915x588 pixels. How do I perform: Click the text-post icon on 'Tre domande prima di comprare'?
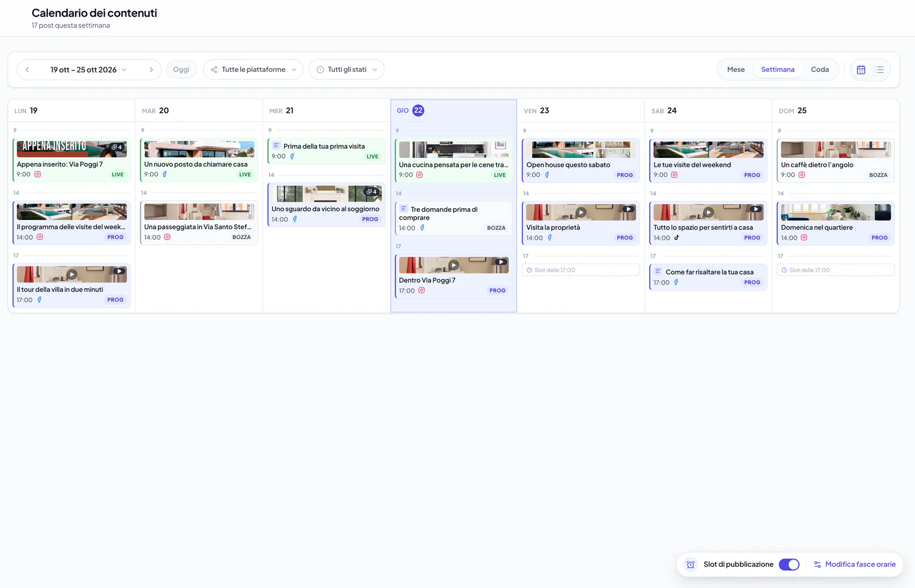point(404,209)
